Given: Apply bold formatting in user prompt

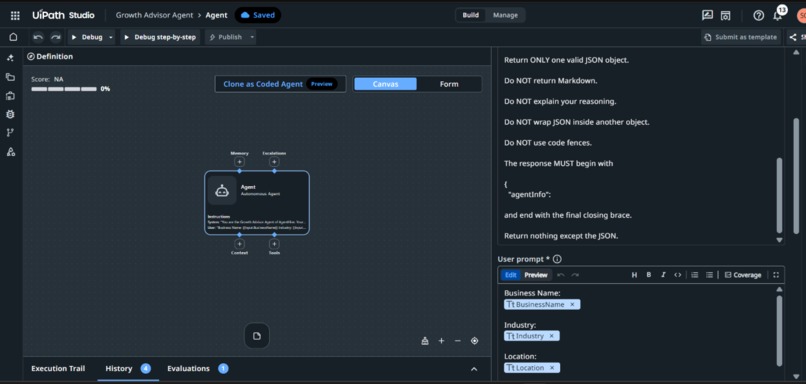Looking at the screenshot, I should [649, 275].
